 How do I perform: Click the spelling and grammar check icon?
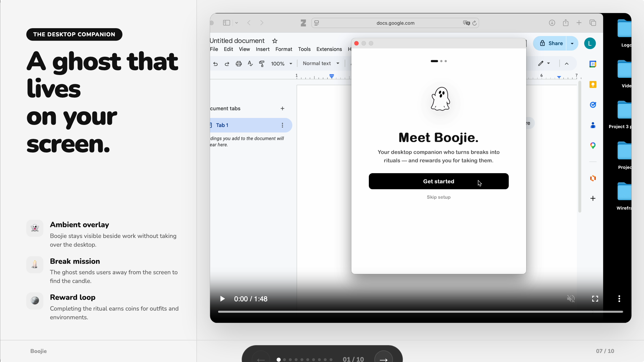click(250, 64)
